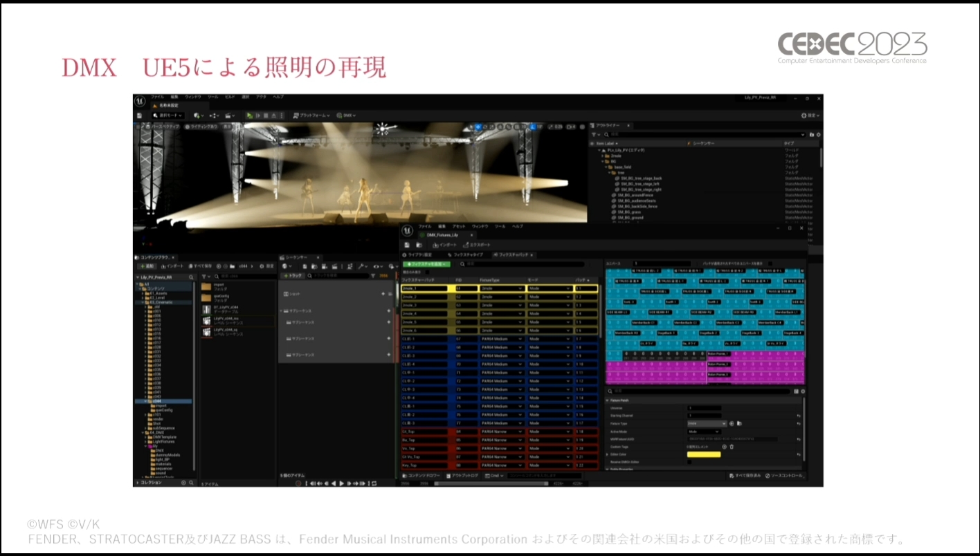Viewport: 980px width, 556px height.
Task: Open the 2mole_1 row Fixture Type dropdown
Action: 502,288
